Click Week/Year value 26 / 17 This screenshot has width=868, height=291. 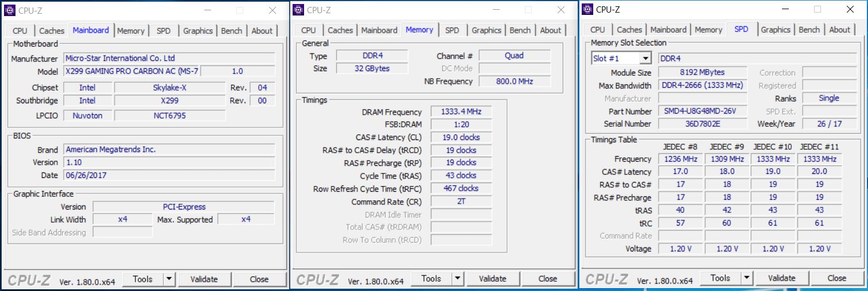[x=829, y=124]
